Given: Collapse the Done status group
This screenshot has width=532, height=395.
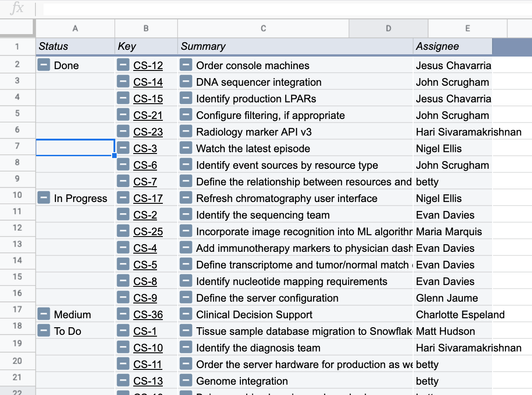Looking at the screenshot, I should click(44, 66).
